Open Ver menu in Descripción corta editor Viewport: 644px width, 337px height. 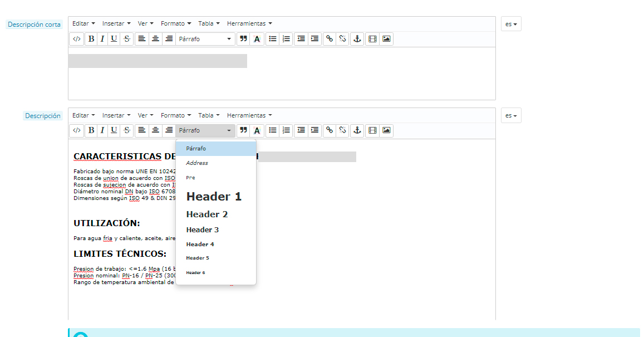(145, 23)
